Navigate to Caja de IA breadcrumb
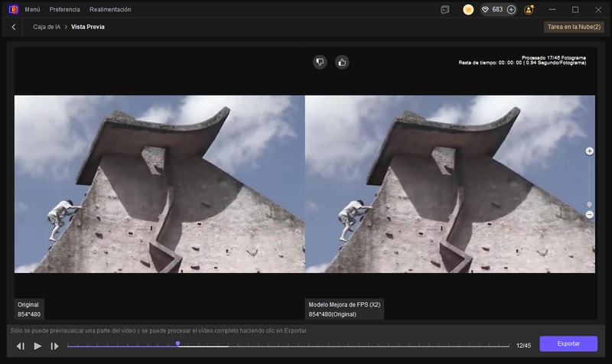Image resolution: width=612 pixels, height=364 pixels. click(47, 27)
